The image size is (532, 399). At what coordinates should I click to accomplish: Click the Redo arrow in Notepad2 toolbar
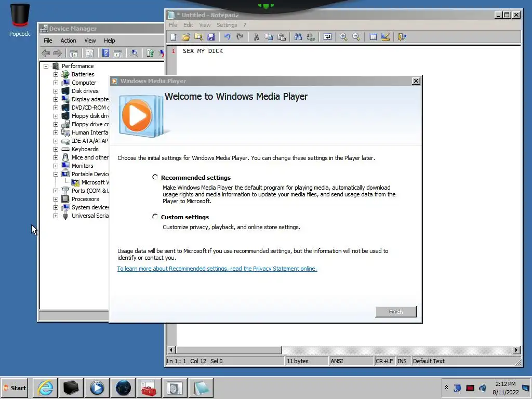[240, 37]
